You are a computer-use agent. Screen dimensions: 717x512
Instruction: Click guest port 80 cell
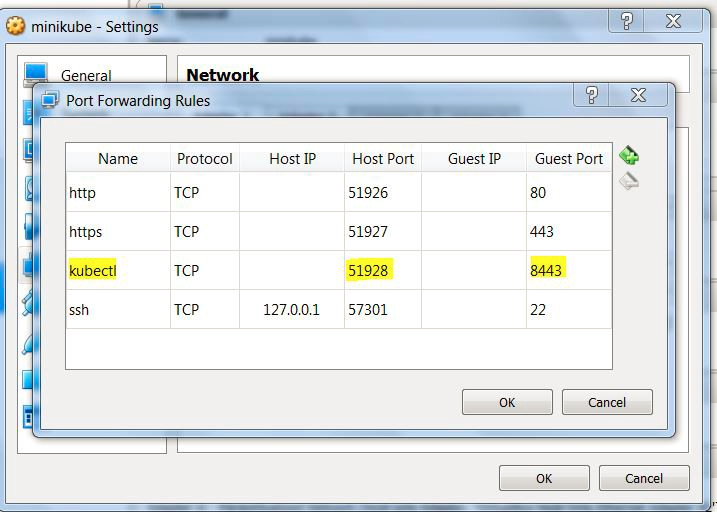pyautogui.click(x=569, y=192)
